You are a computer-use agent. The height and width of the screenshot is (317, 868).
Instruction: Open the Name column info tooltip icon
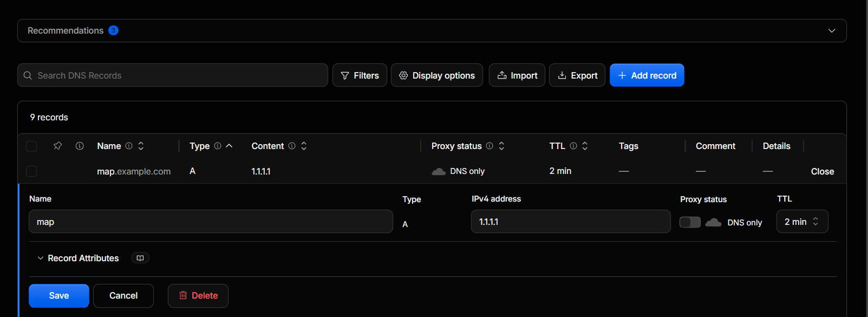pyautogui.click(x=129, y=146)
